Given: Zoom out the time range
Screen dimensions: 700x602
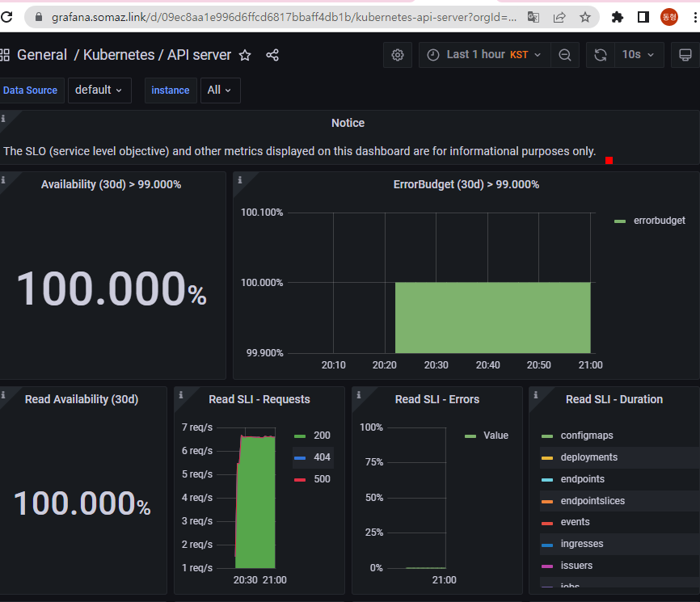Looking at the screenshot, I should click(565, 55).
